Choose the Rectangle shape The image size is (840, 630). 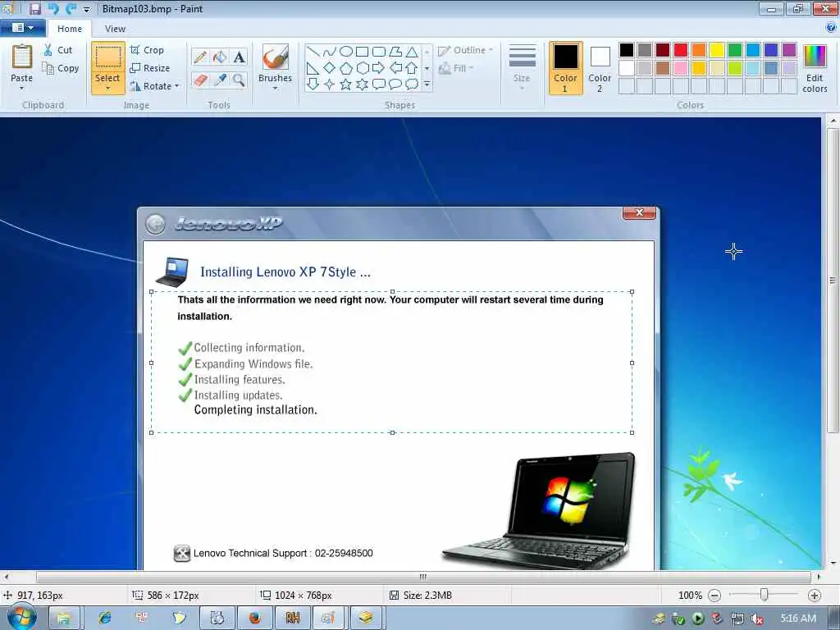coord(362,52)
